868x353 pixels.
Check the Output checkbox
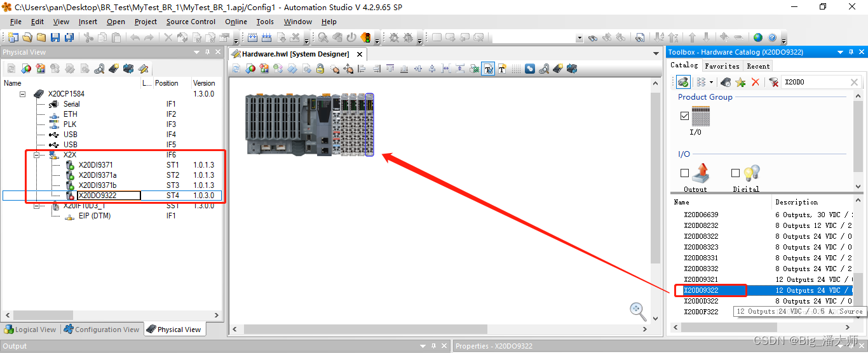pos(684,173)
